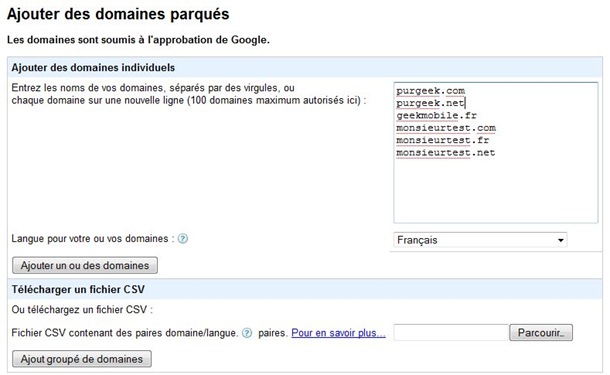610x375 pixels.
Task: Click the empty area of the domains text box
Action: pos(496,191)
